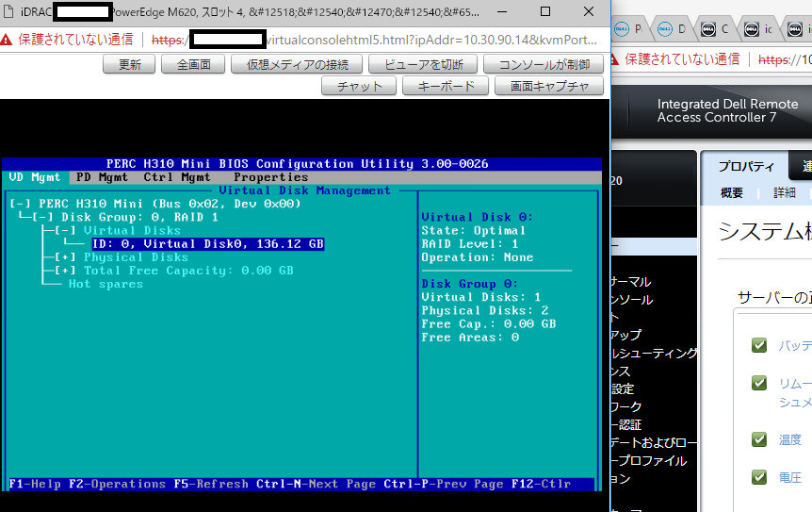This screenshot has width=812, height=512.
Task: Open the チャット chat button
Action: (x=359, y=86)
